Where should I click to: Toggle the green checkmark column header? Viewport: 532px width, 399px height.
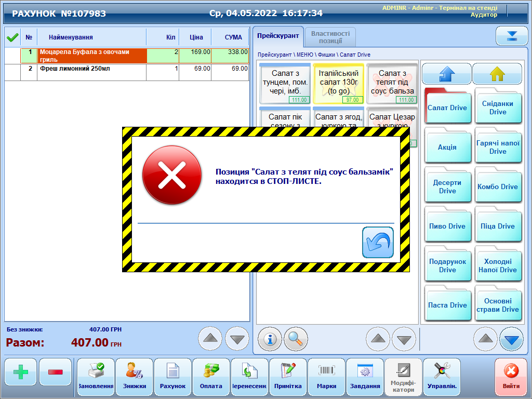click(x=12, y=37)
